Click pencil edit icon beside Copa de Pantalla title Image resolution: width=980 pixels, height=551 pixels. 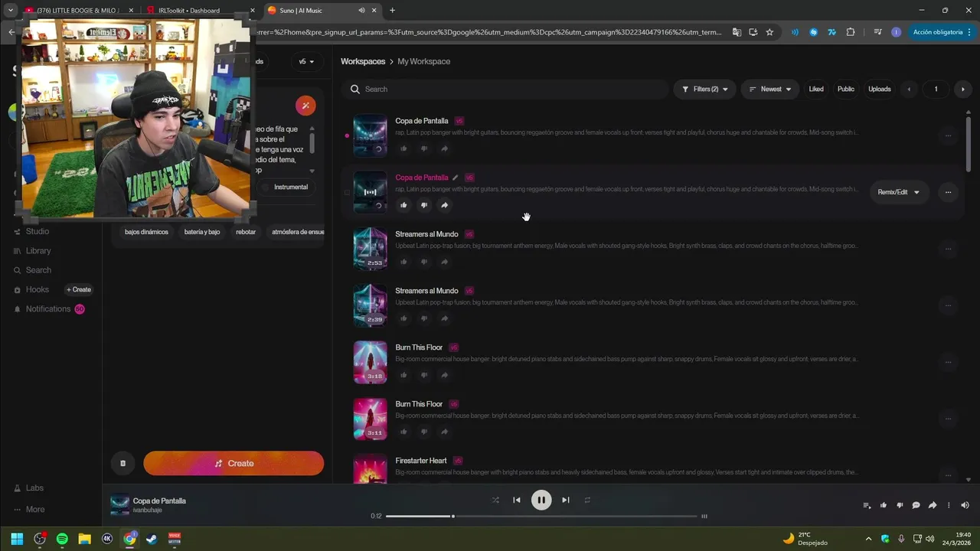tap(456, 178)
